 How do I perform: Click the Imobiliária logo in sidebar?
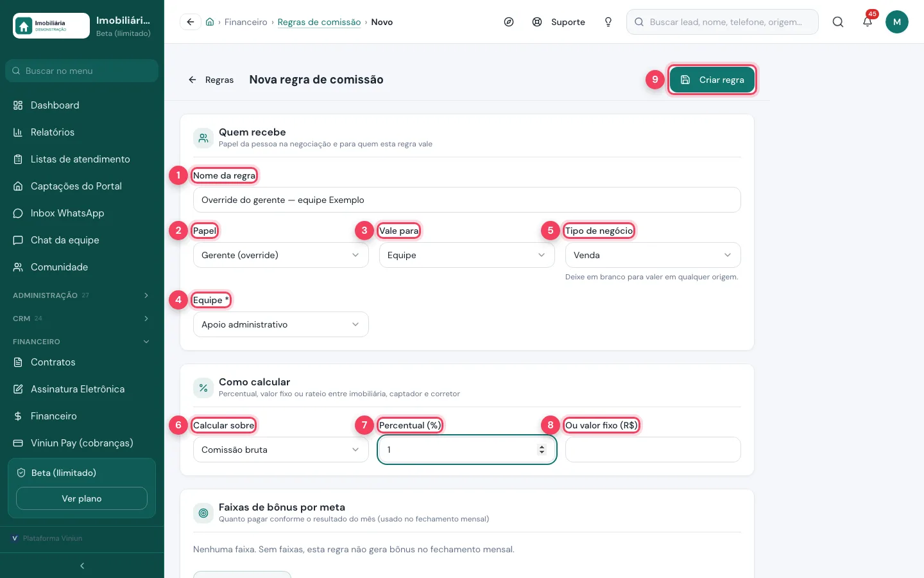tap(51, 26)
